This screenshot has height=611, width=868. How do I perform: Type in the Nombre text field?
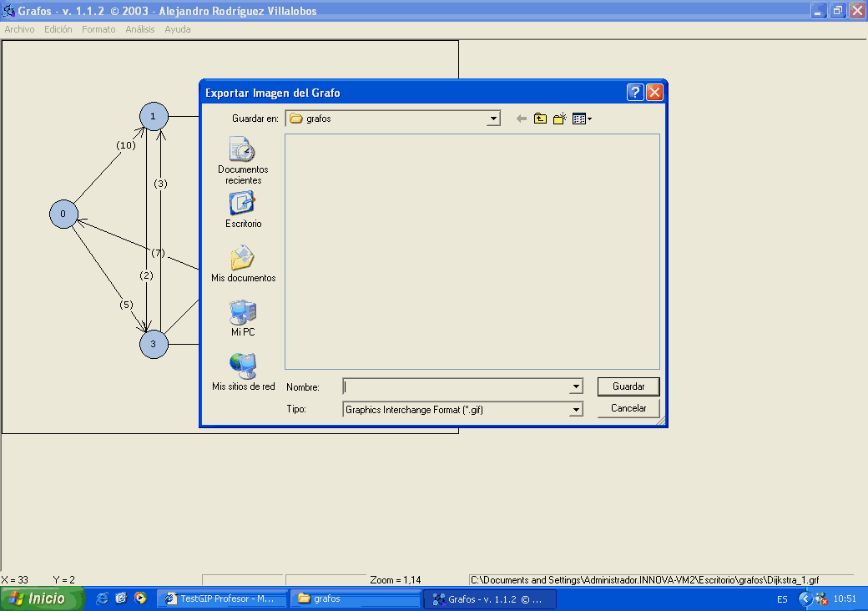456,387
